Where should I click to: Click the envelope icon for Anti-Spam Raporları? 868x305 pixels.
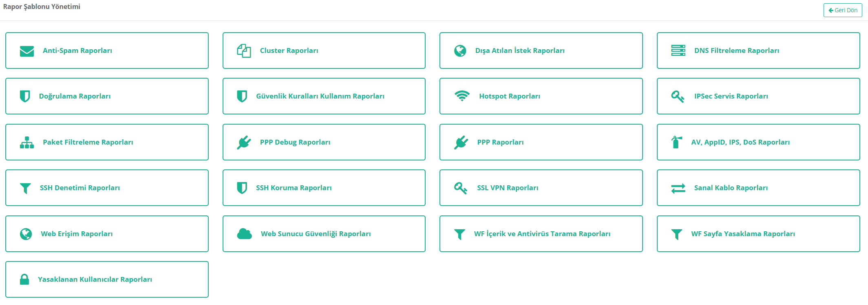[x=27, y=51]
